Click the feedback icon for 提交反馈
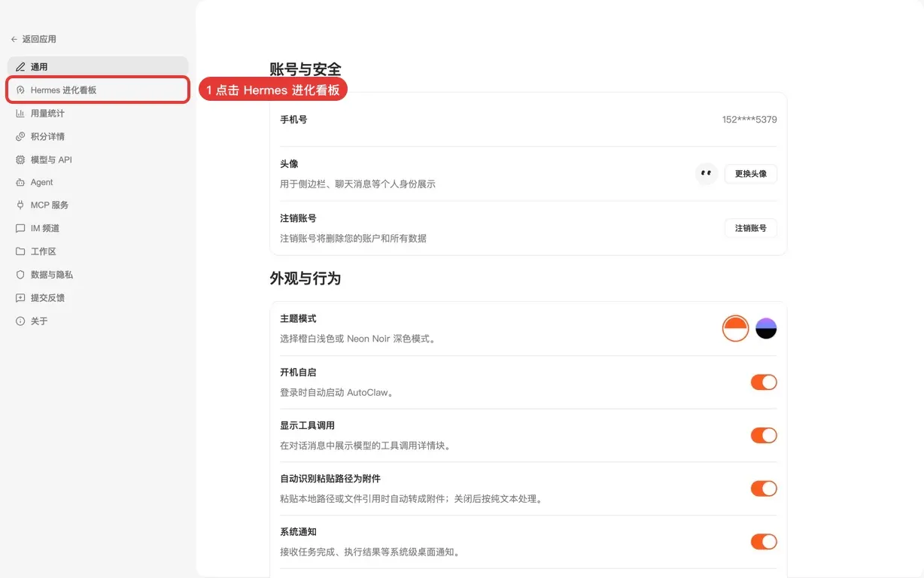 [x=20, y=298]
